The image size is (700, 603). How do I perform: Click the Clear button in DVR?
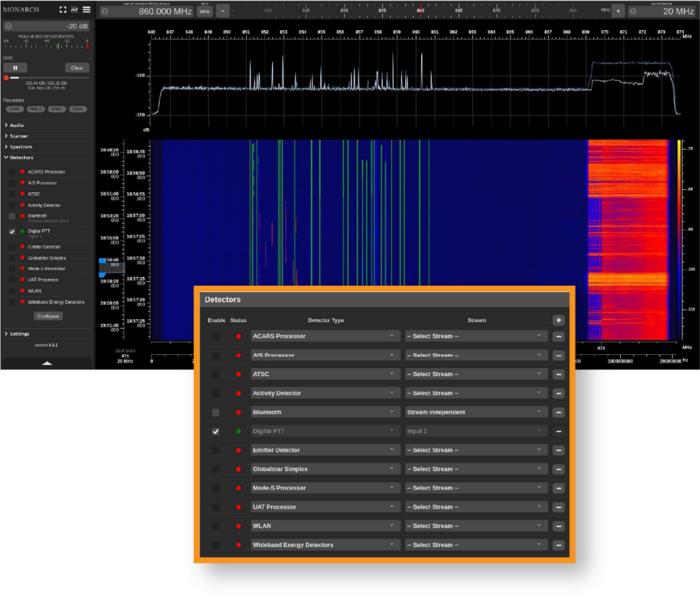pyautogui.click(x=77, y=68)
